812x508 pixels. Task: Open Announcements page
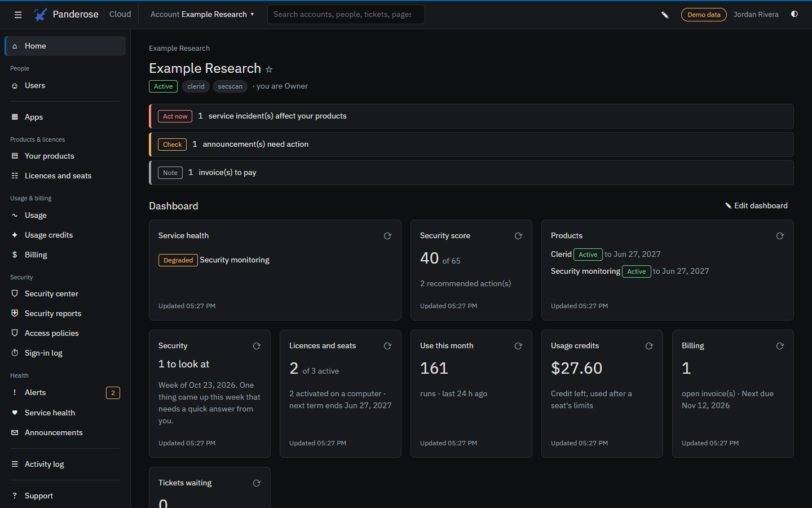tap(65, 433)
